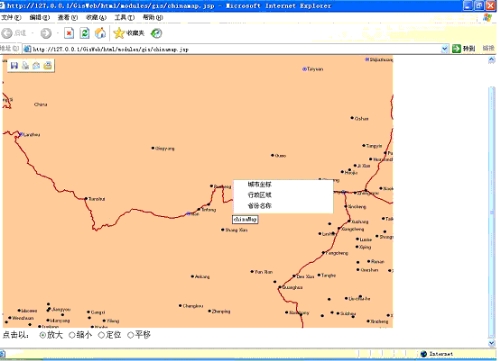This screenshot has width=500, height=361.
Task: Go back with the Back arrow button
Action: (x=7, y=33)
